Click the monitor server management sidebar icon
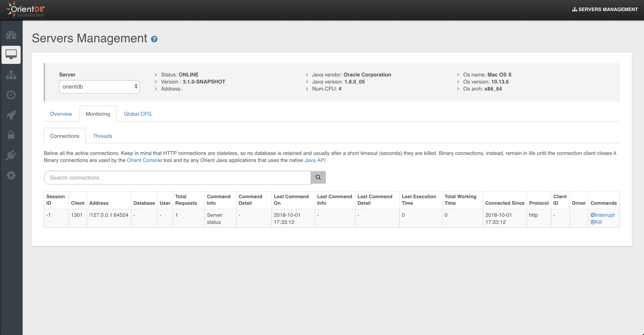The image size is (644, 335). click(11, 54)
